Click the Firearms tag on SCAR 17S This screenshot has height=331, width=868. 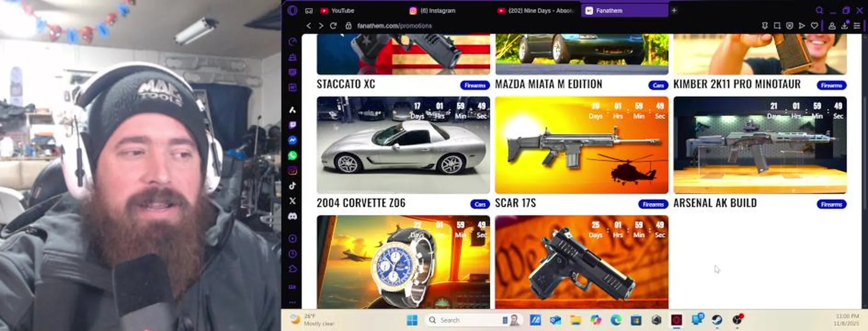click(x=653, y=204)
